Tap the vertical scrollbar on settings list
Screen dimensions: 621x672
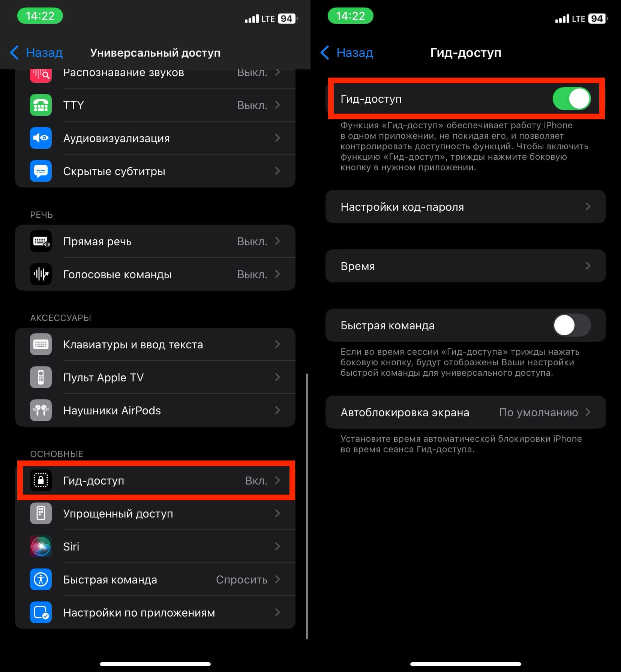(x=307, y=506)
